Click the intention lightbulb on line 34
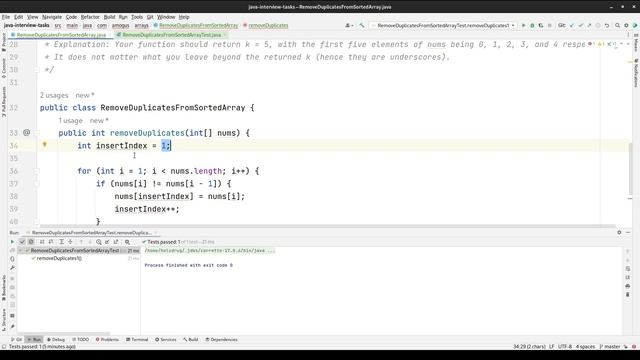640x360 pixels. coord(44,144)
